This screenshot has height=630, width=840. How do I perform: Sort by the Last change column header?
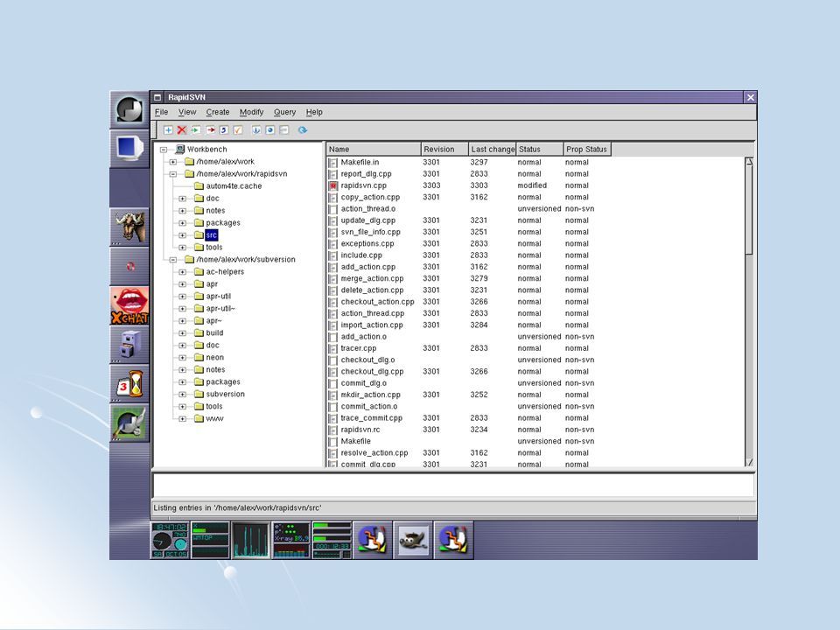pyautogui.click(x=493, y=150)
